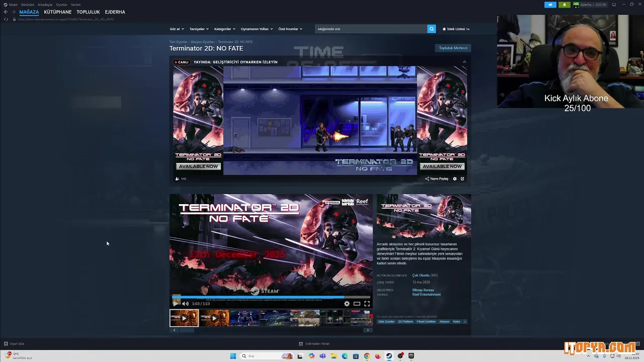Screen dimensions: 644x362
Task: Click the magnifier search button in the store
Action: point(432,29)
